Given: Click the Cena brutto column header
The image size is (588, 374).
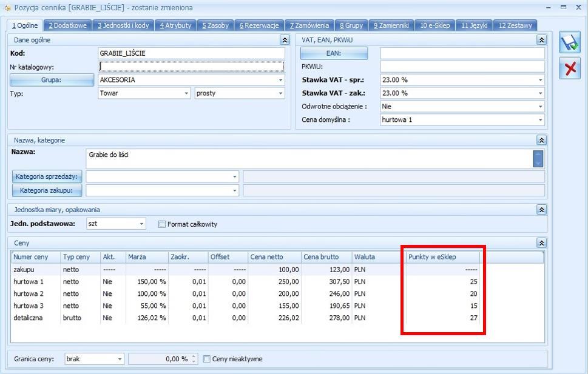Looking at the screenshot, I should [326, 257].
